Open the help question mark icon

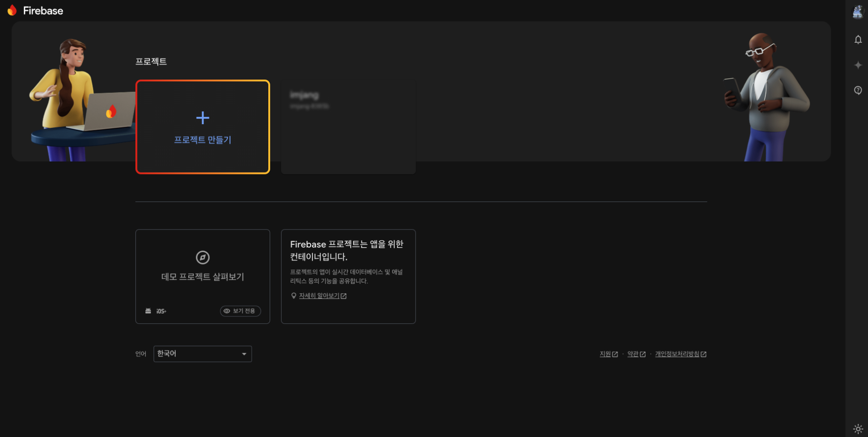[858, 90]
